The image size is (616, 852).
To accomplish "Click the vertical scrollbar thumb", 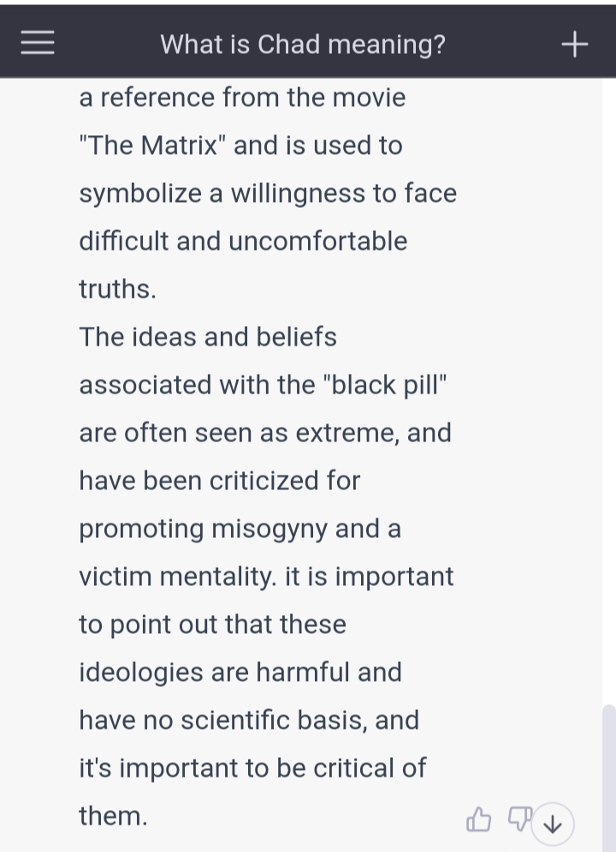I will point(609,778).
